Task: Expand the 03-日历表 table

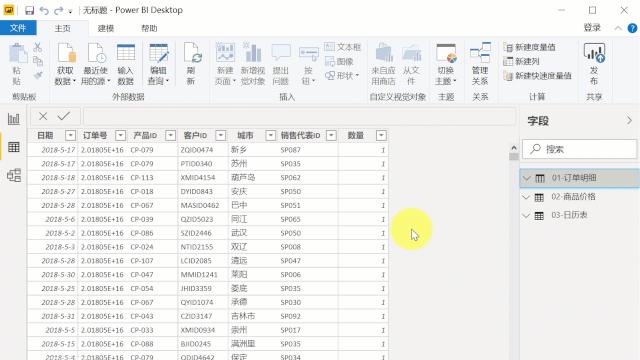Action: 527,216
